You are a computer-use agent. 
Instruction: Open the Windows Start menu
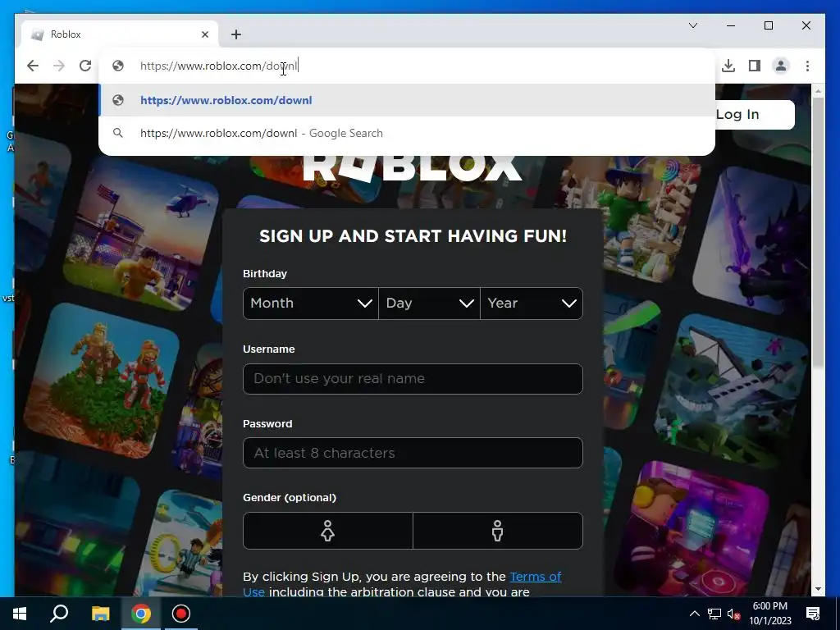tap(20, 614)
